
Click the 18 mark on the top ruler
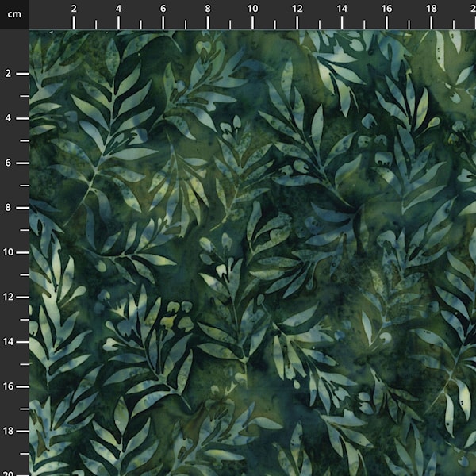[x=431, y=9]
